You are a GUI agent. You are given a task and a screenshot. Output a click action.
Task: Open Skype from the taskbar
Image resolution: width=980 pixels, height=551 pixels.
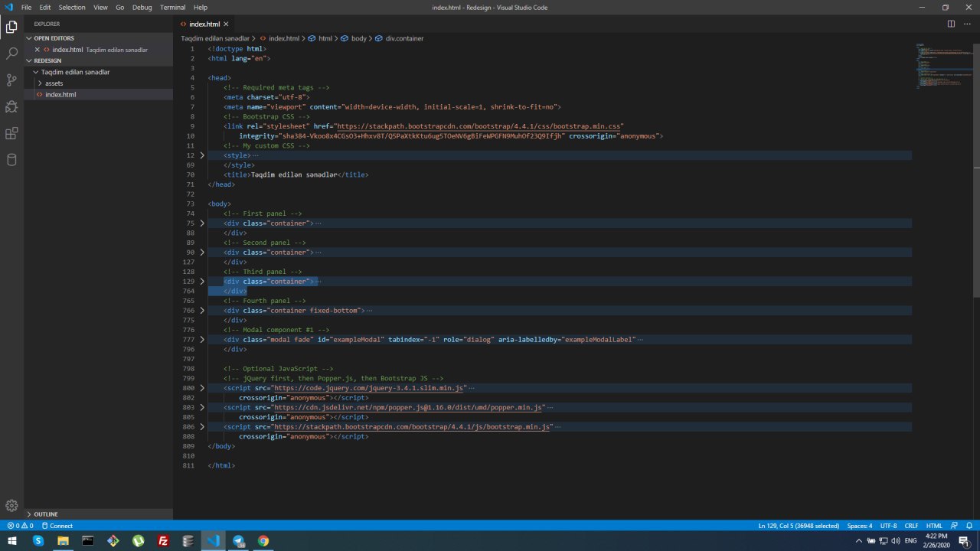(38, 541)
